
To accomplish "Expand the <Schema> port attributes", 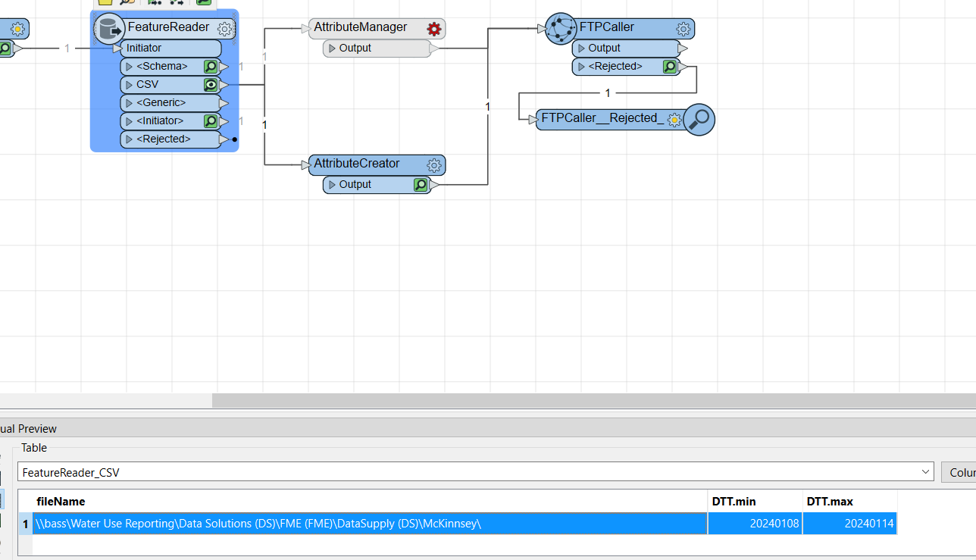I will (x=129, y=67).
